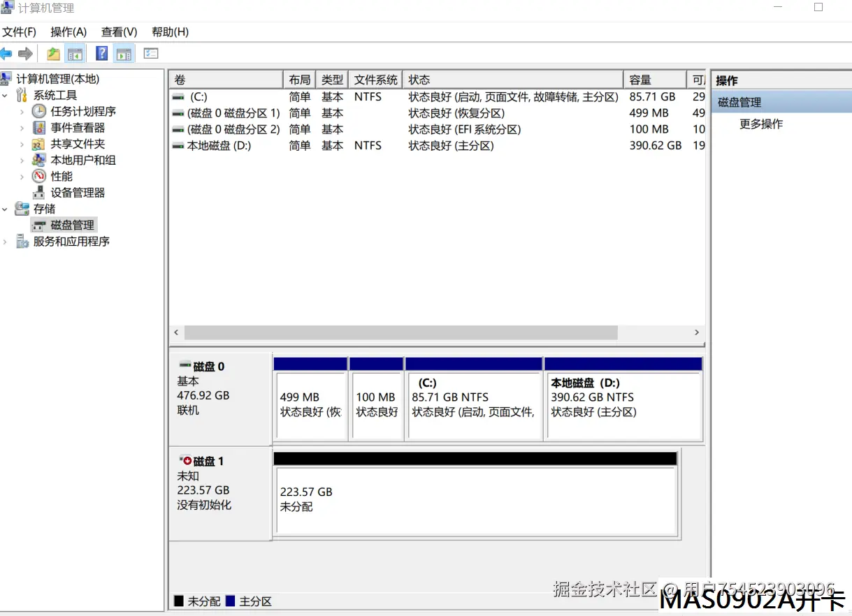Click the 85.71 GB capacity cell
The height and width of the screenshot is (616, 852).
[652, 97]
